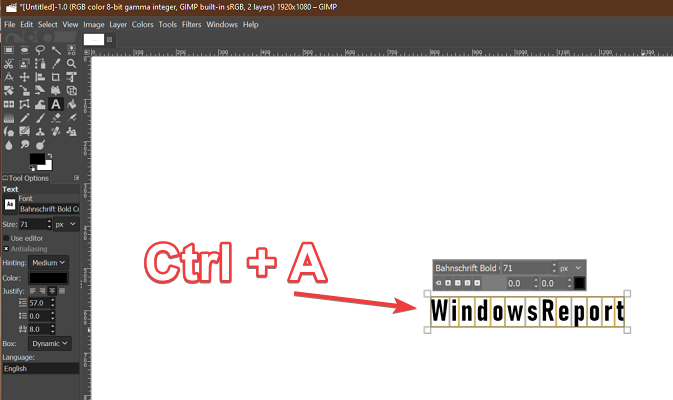This screenshot has width=673, height=400.
Task: Select the Pencil tool
Action: [24, 118]
